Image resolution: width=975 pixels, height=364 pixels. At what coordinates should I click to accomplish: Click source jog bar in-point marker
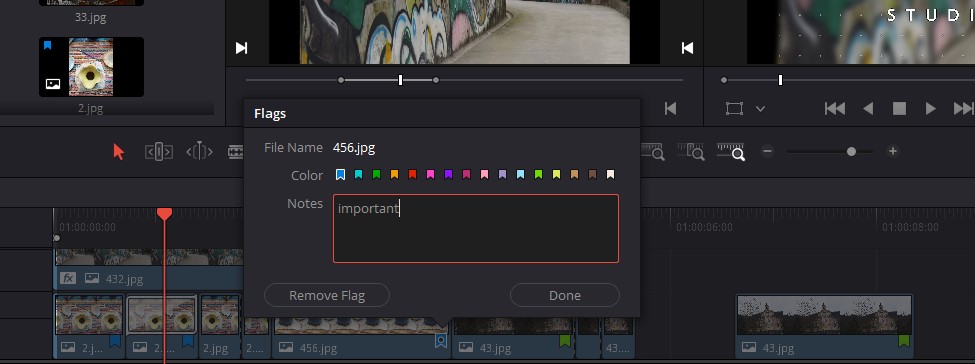(341, 80)
